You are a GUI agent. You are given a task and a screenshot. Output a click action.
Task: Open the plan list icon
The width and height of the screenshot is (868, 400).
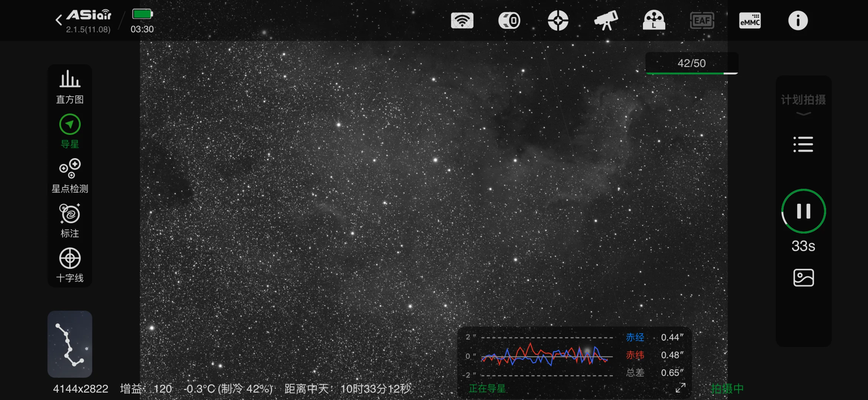click(x=803, y=144)
